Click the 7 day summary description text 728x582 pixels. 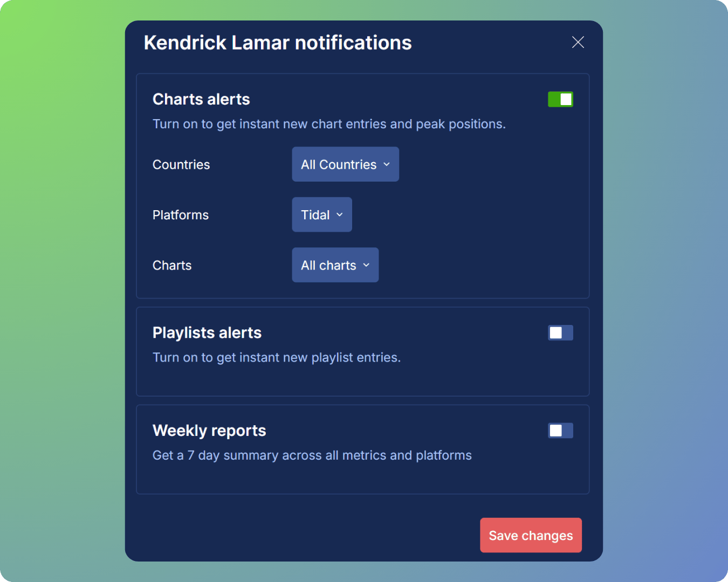[x=312, y=455]
